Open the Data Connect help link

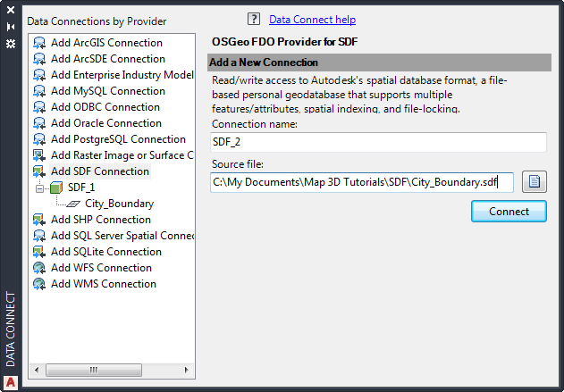[312, 19]
